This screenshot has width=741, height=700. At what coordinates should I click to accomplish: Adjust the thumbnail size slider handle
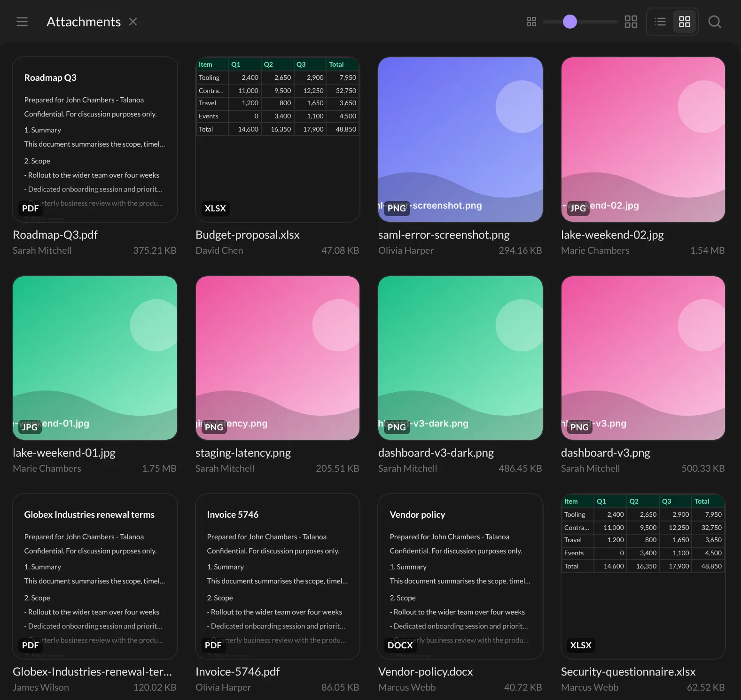570,22
